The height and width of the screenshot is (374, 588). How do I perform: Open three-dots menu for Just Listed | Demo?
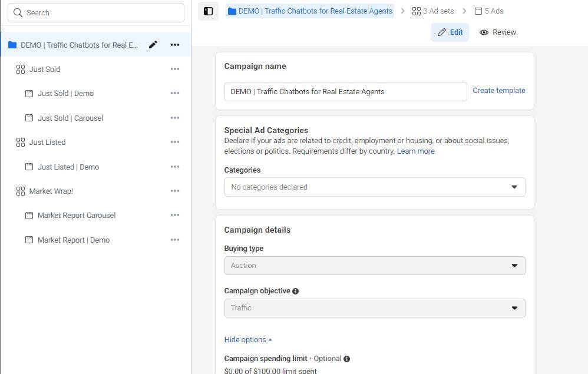point(175,167)
